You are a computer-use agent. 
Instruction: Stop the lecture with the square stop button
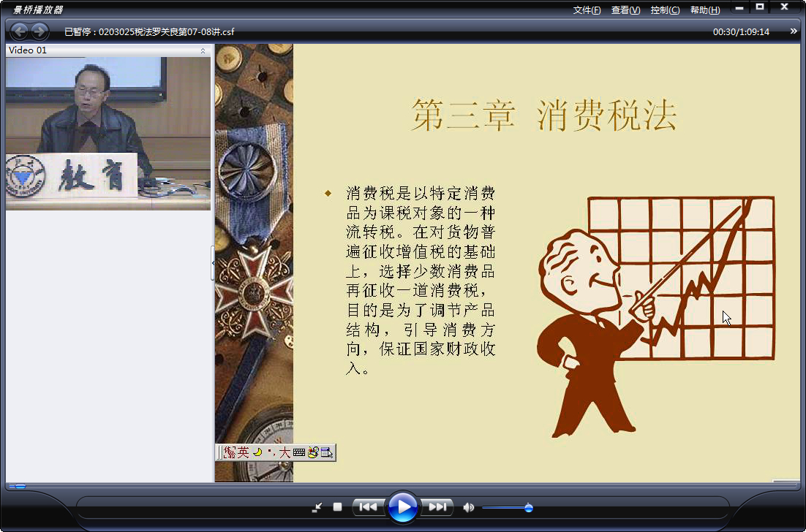coord(337,507)
